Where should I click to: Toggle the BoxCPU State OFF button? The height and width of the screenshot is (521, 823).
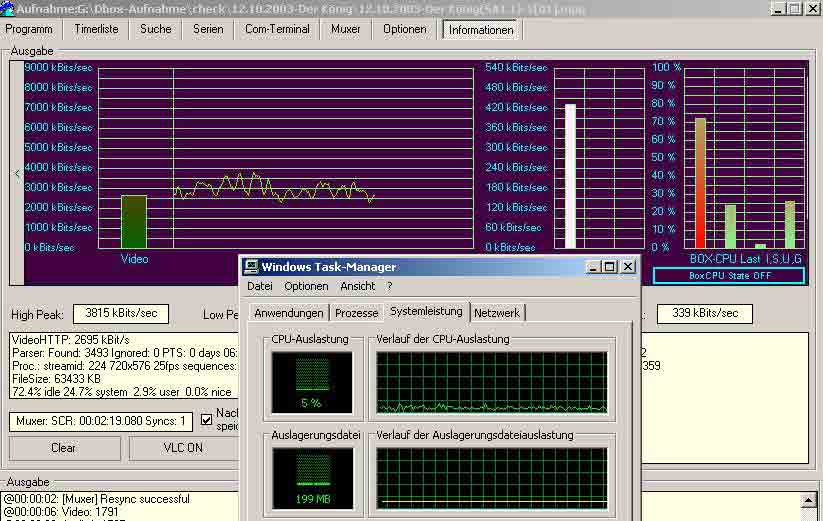(x=729, y=276)
